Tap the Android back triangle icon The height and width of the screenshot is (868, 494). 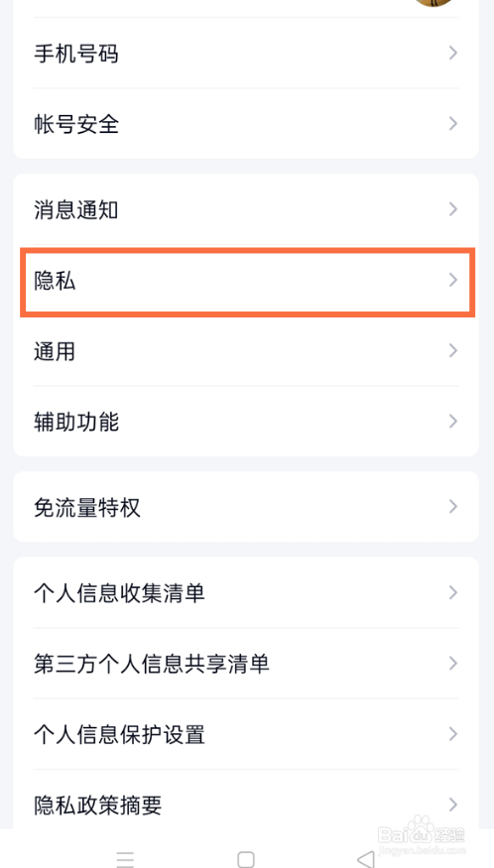[366, 859]
